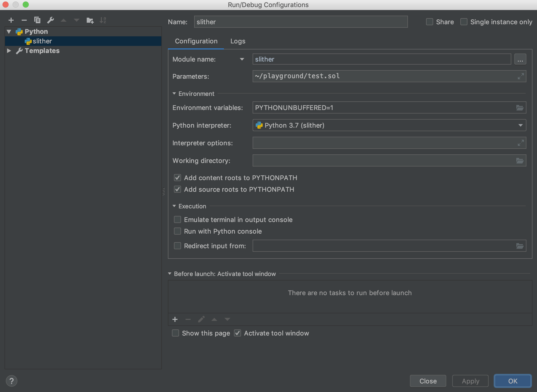
Task: Expand the Templates tree node
Action: click(9, 51)
